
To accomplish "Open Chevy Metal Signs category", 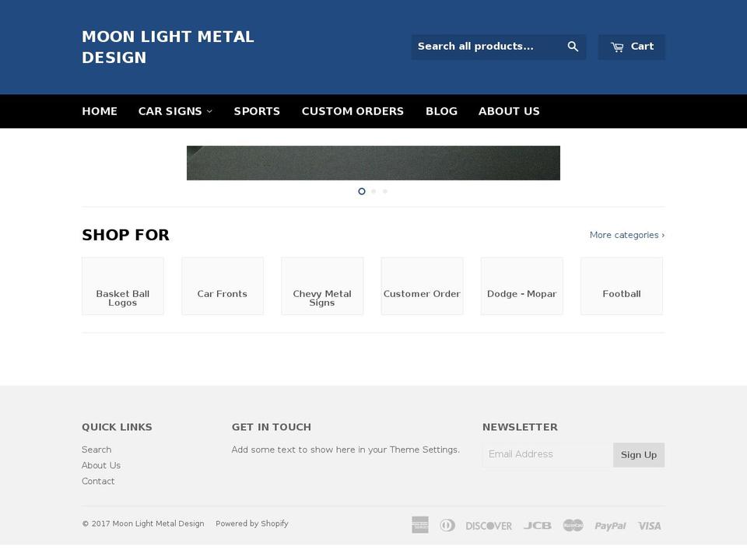I will pyautogui.click(x=322, y=286).
